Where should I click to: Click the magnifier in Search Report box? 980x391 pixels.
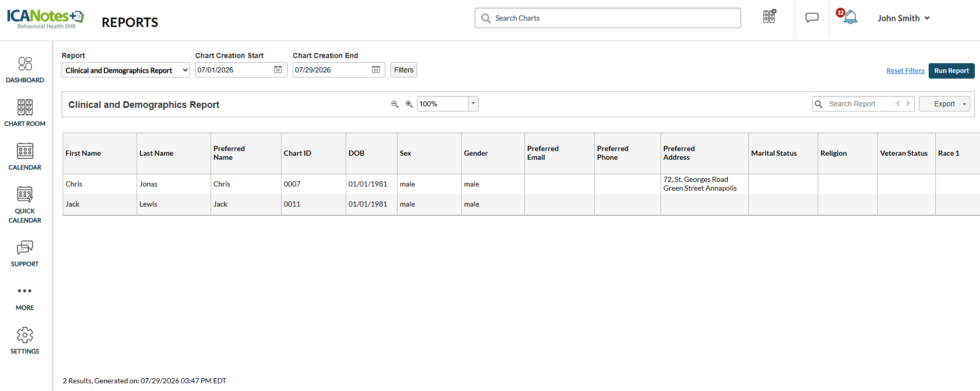(819, 104)
